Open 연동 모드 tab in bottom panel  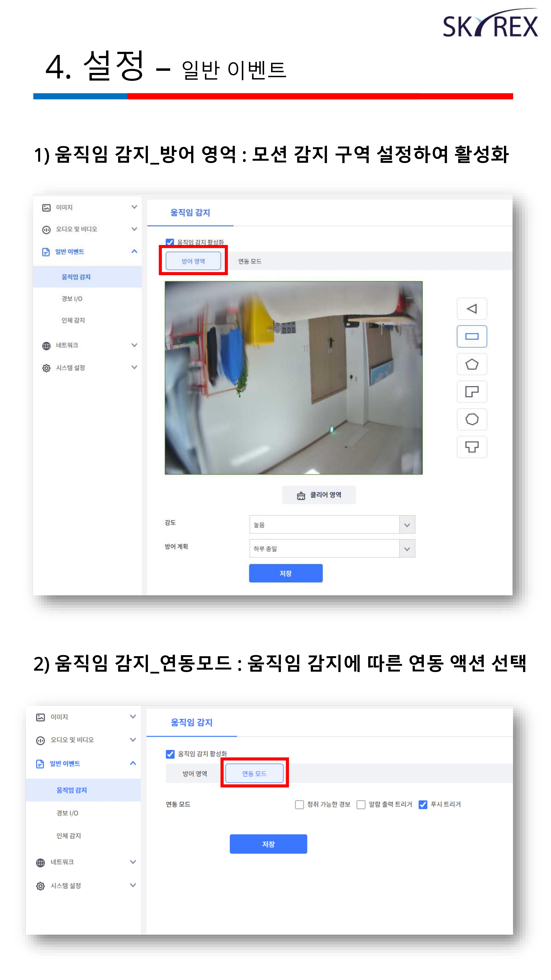coord(254,773)
